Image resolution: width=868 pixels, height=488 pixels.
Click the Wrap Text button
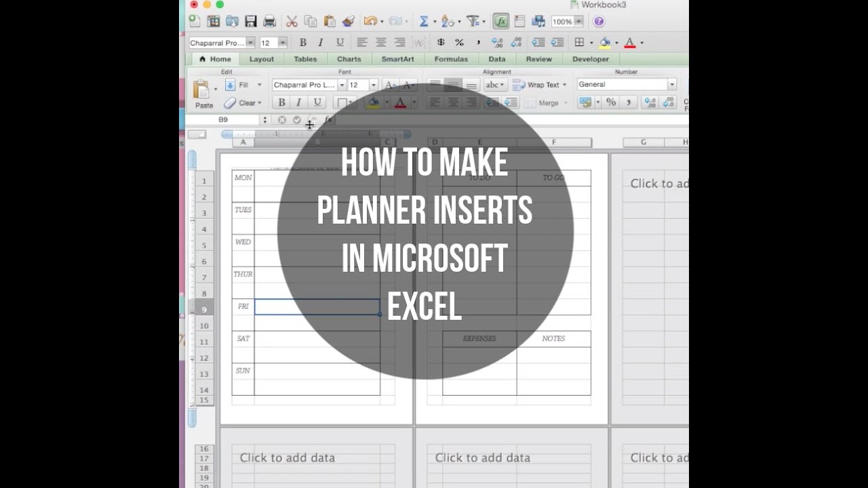[x=536, y=85]
